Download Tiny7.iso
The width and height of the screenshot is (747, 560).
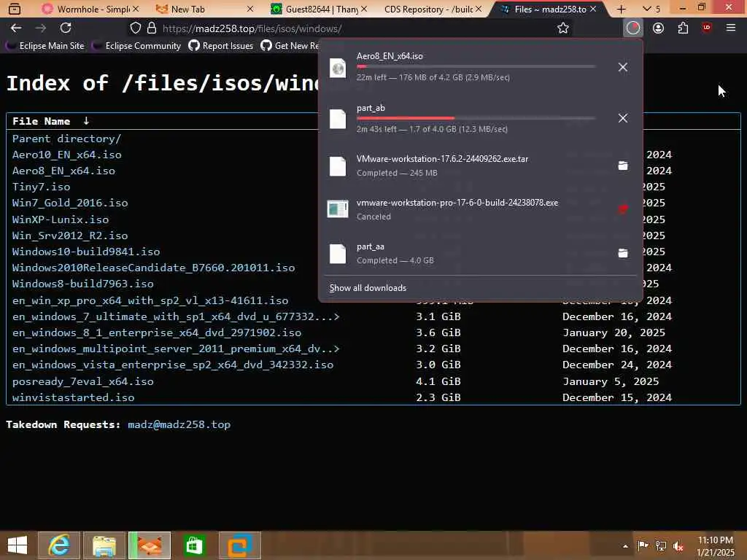[x=41, y=187]
